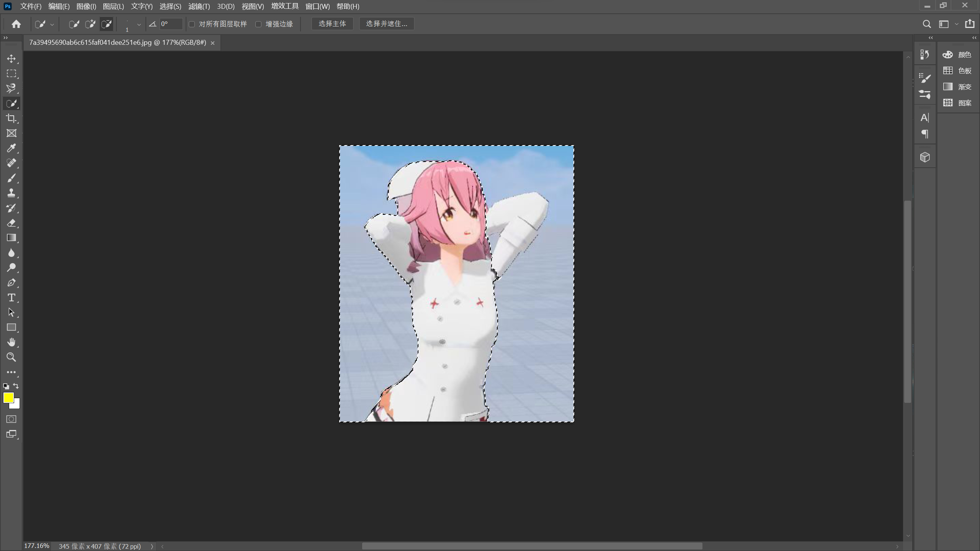
Task: Select the Rectangle shape tool
Action: (11, 327)
